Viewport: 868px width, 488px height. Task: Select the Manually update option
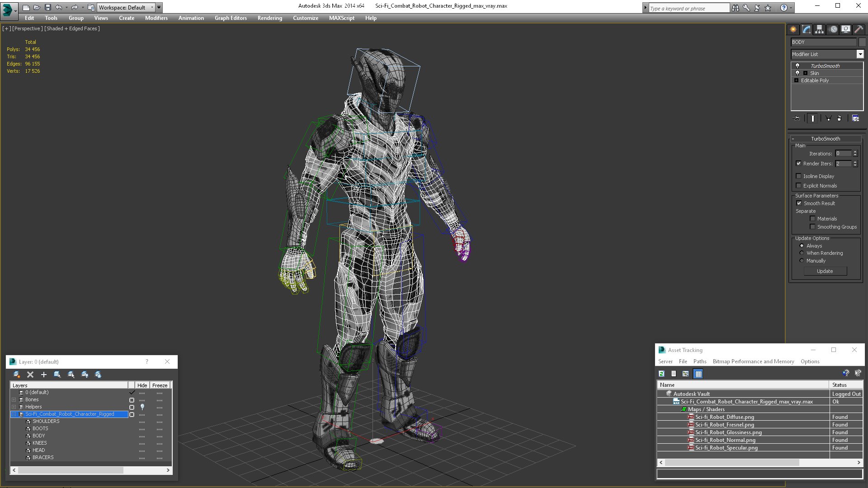click(x=802, y=261)
